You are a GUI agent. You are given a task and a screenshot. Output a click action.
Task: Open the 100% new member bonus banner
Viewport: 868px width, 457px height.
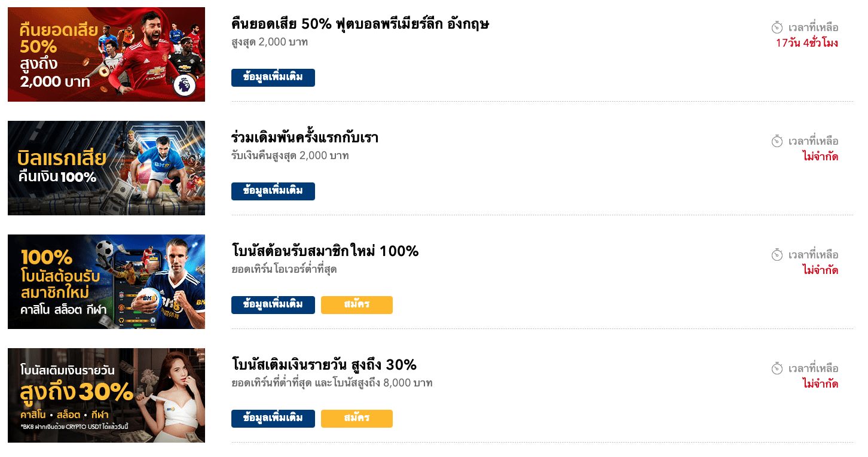coord(106,281)
